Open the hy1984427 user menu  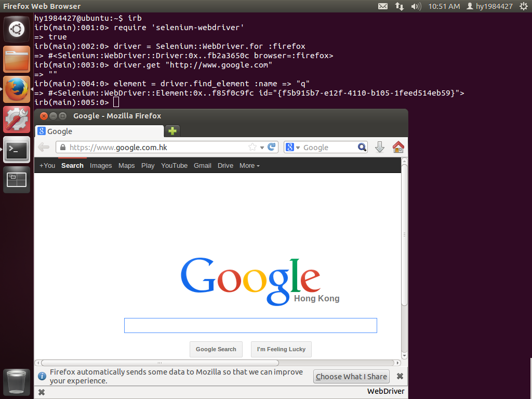[x=489, y=6]
